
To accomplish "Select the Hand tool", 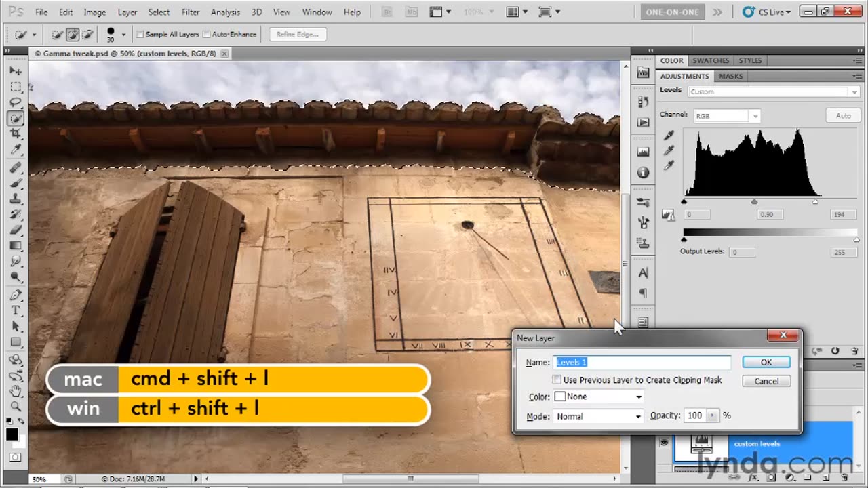I will coord(16,391).
